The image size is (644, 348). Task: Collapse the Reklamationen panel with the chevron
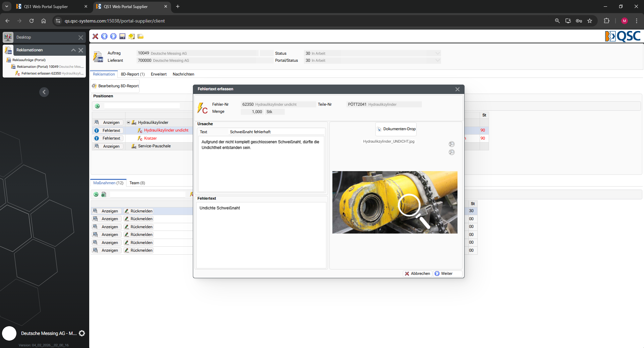tap(73, 50)
